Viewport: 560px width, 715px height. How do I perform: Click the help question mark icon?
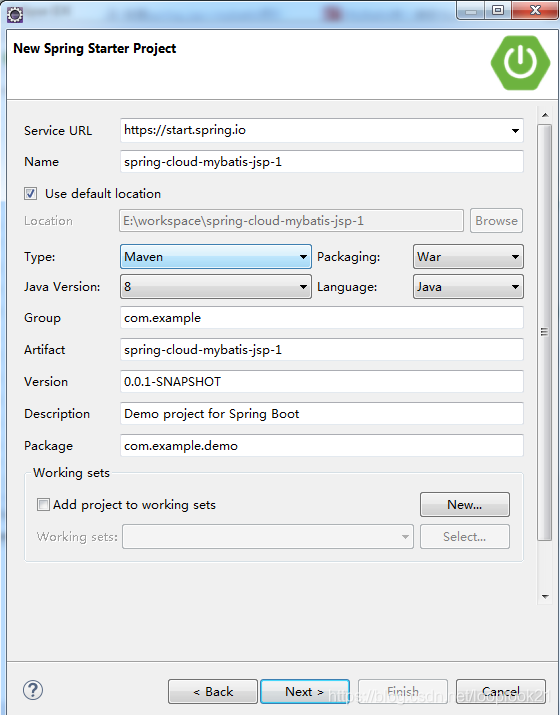coord(33,690)
